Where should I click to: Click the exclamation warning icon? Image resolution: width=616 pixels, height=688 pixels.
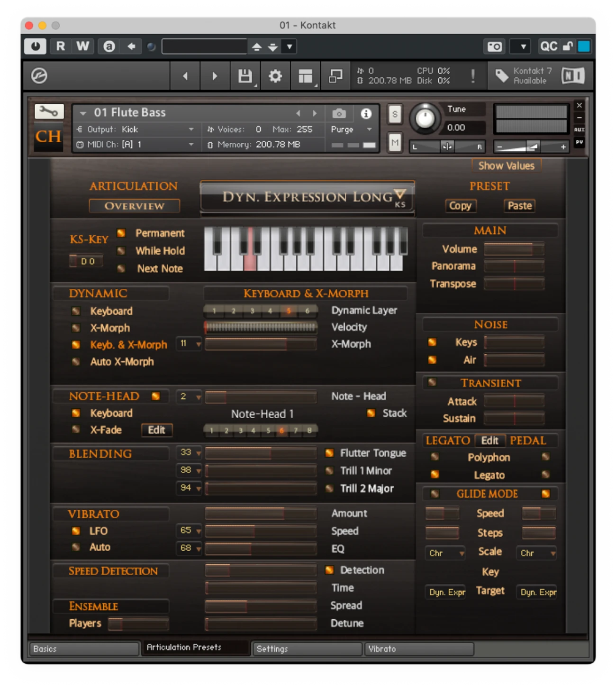coord(472,76)
